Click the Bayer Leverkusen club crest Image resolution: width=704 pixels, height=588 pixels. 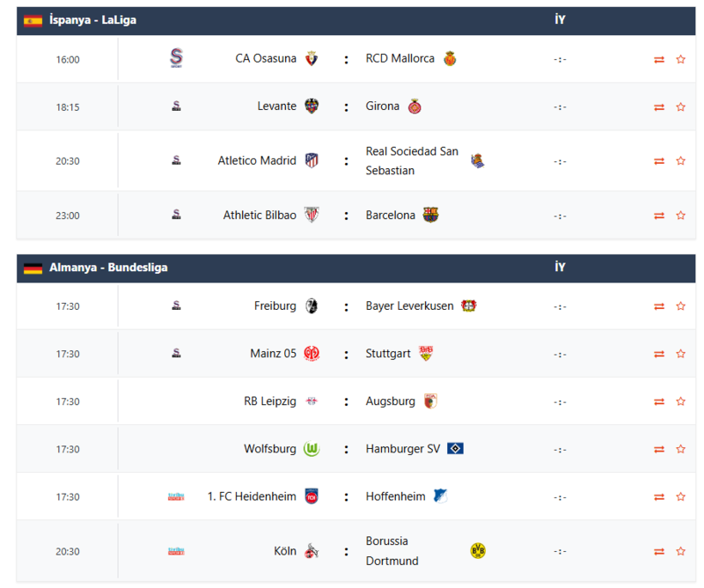[468, 306]
